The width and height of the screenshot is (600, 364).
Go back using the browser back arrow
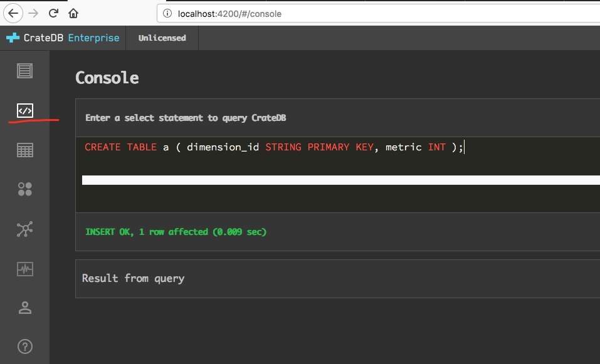(13, 13)
